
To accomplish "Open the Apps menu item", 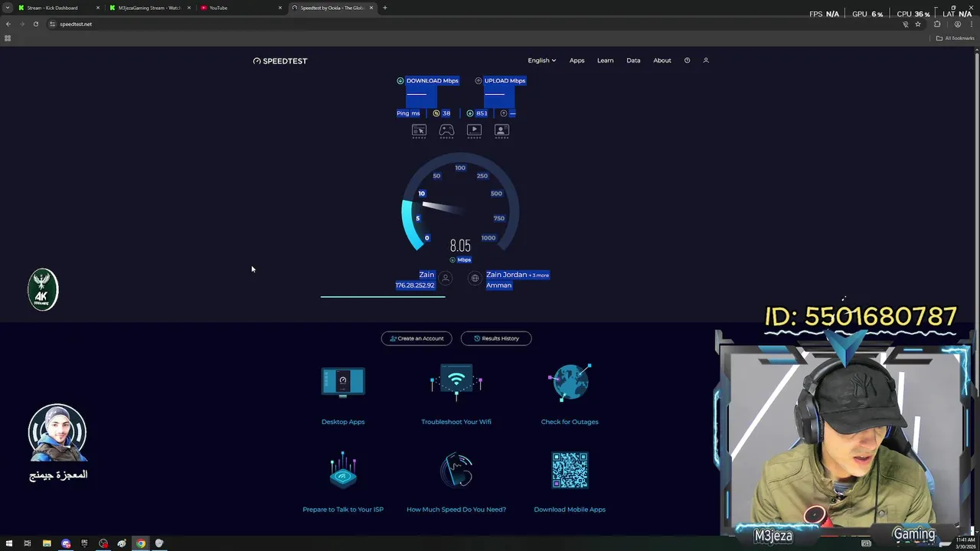I will click(577, 60).
